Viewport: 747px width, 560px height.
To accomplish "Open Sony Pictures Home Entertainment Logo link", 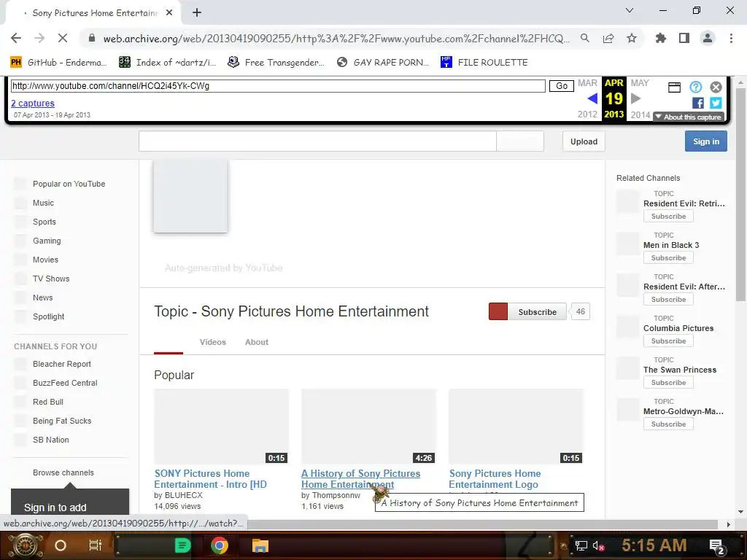I will click(x=495, y=479).
